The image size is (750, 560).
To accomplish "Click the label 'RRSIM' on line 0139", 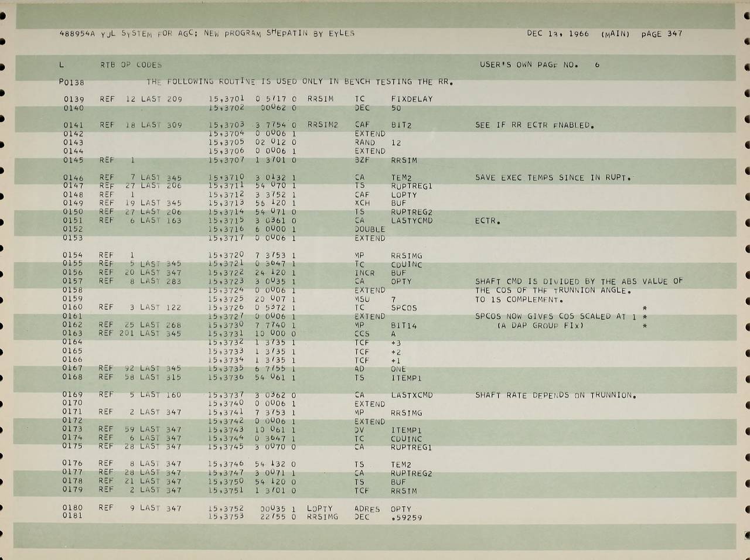I will (320, 99).
